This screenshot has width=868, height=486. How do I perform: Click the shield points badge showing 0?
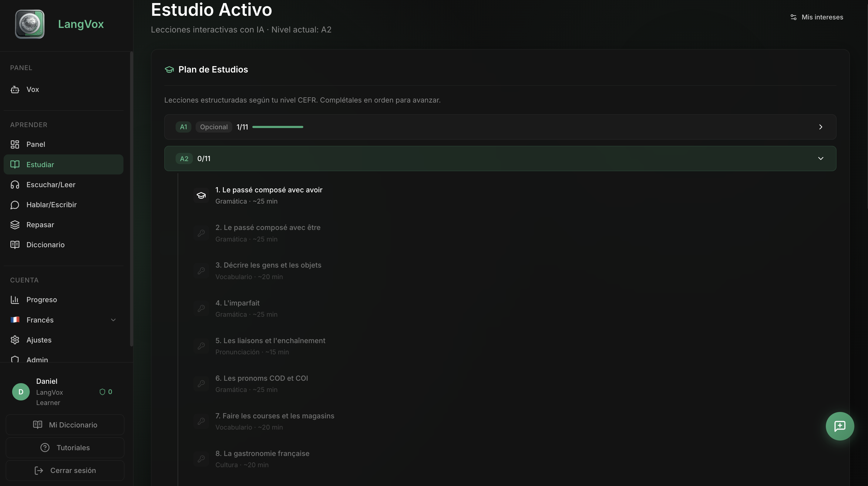click(x=106, y=392)
